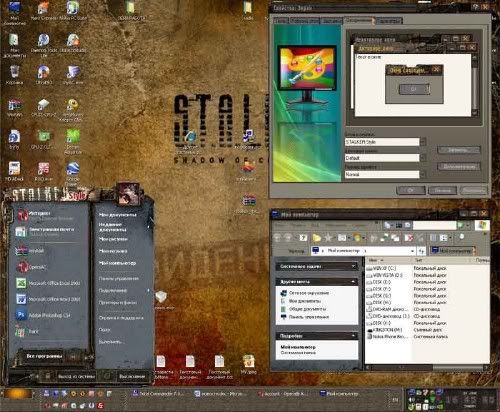This screenshot has width=500, height=412.
Task: Open Nokia Phone Browser folder entry
Action: [387, 337]
